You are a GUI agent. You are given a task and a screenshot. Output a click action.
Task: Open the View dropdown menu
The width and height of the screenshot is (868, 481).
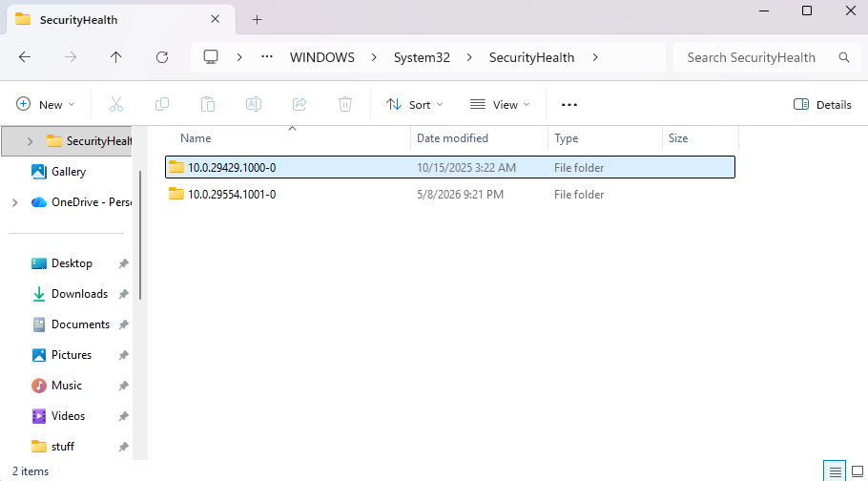pos(500,104)
